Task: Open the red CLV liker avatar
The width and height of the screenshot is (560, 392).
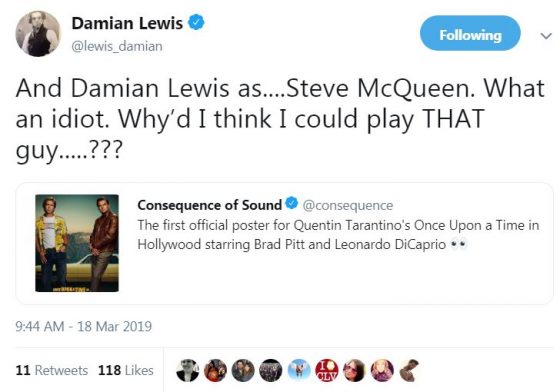Action: [327, 371]
